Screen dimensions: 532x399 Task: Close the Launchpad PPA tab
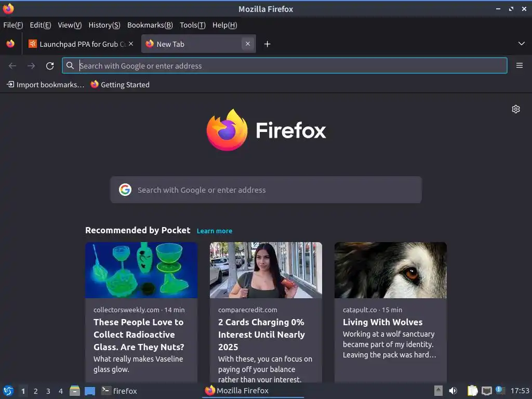click(131, 44)
